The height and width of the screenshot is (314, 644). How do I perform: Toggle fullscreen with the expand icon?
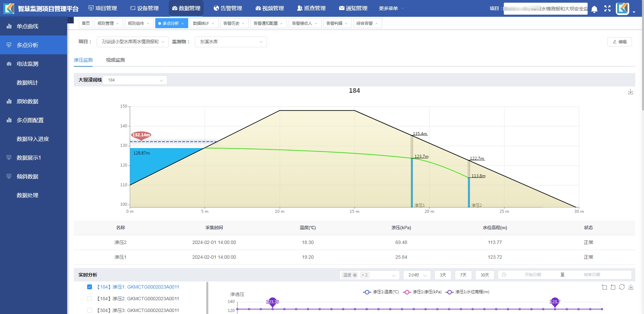click(x=607, y=9)
